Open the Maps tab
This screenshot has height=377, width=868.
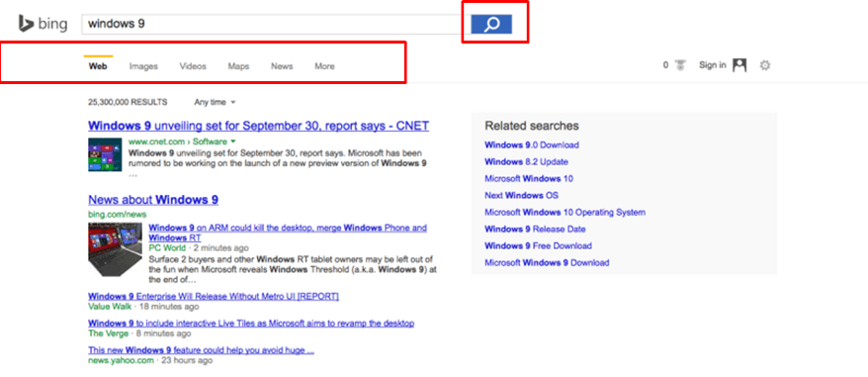click(238, 66)
